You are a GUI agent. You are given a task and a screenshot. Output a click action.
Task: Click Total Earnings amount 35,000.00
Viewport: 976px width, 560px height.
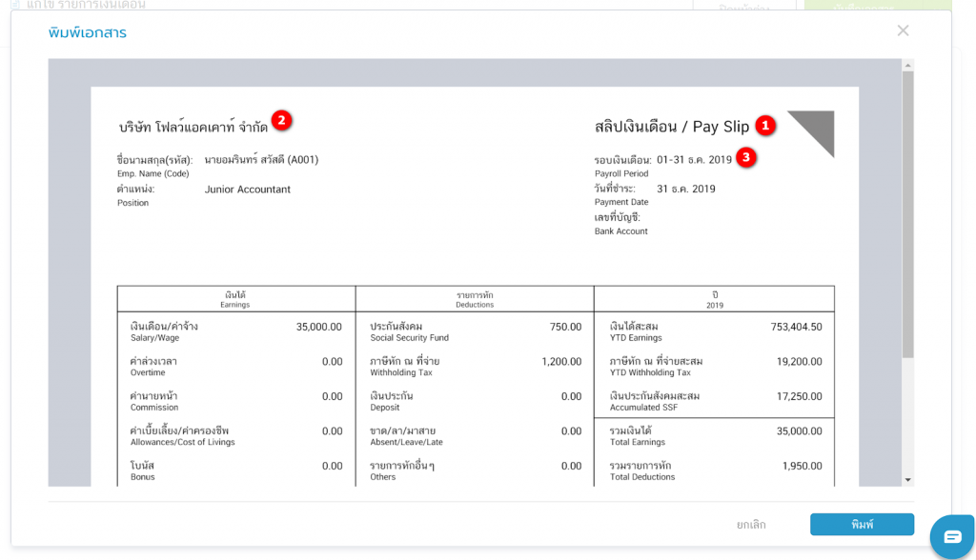(x=800, y=431)
